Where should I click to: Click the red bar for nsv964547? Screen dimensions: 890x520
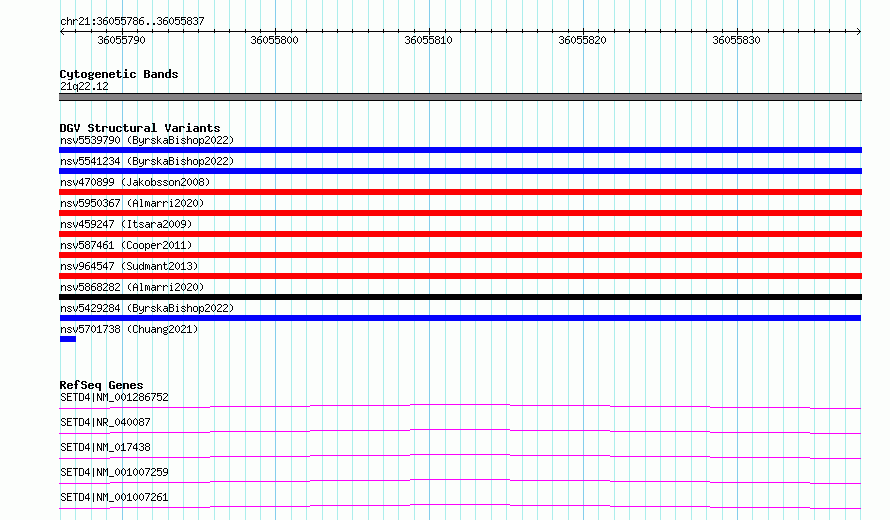point(460,276)
